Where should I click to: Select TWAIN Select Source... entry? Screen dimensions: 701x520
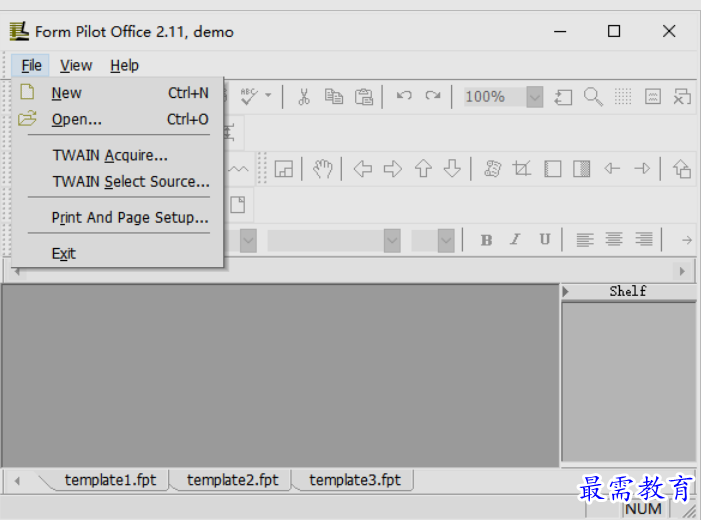tap(117, 182)
